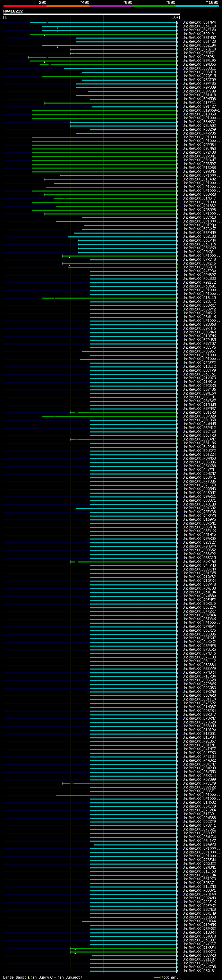
Task: Open hit UniRef100_Q6DQL1
Action: (199, 68)
